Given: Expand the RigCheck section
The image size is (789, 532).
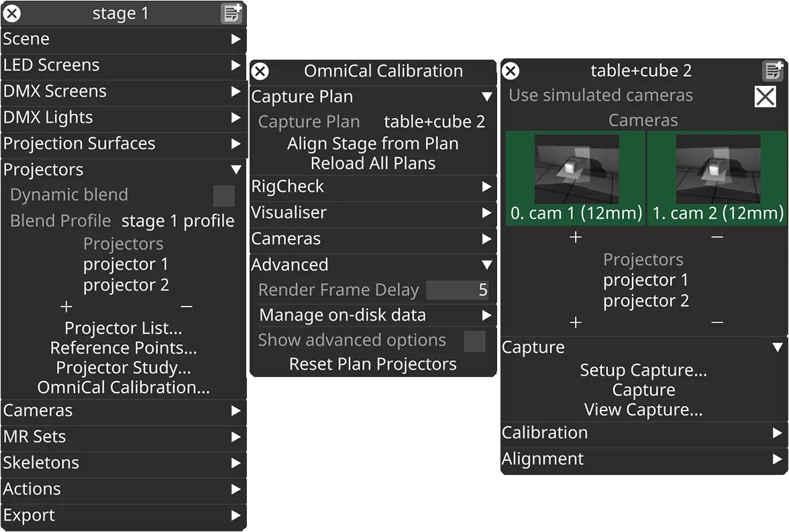Looking at the screenshot, I should tap(487, 187).
